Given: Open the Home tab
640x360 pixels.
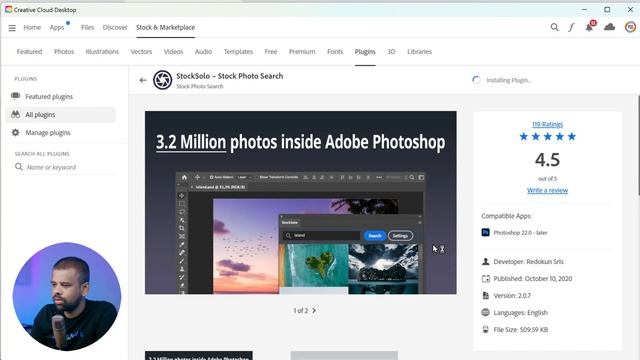Looking at the screenshot, I should click(32, 27).
